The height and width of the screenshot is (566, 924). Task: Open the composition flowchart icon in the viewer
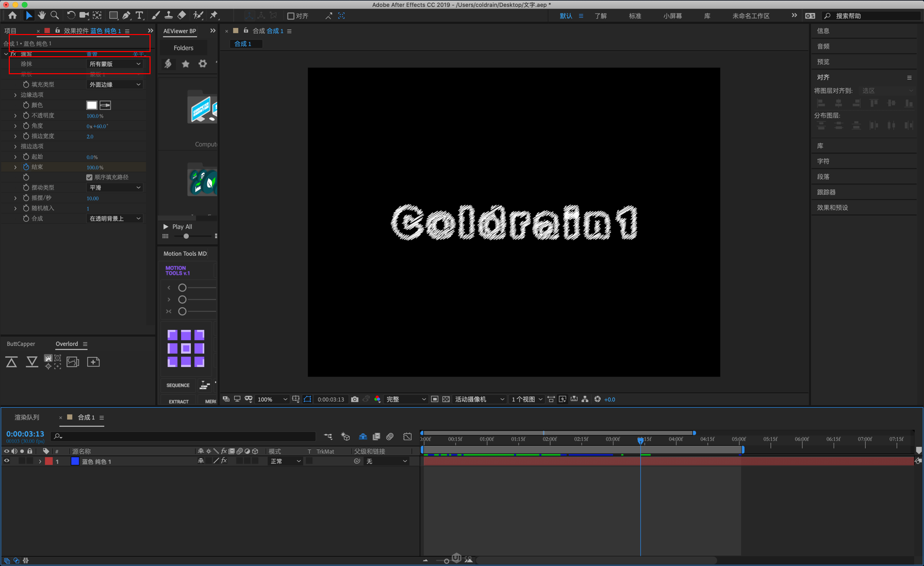[585, 399]
